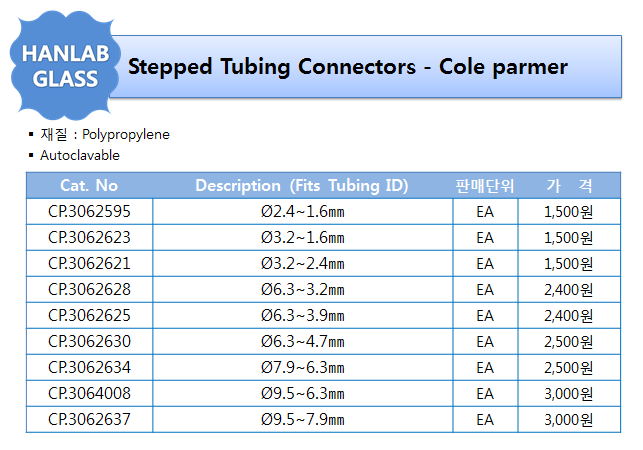Click the Ø3.2~2.4mm description cell
Image resolution: width=643 pixels, height=450 pixels.
tap(303, 263)
